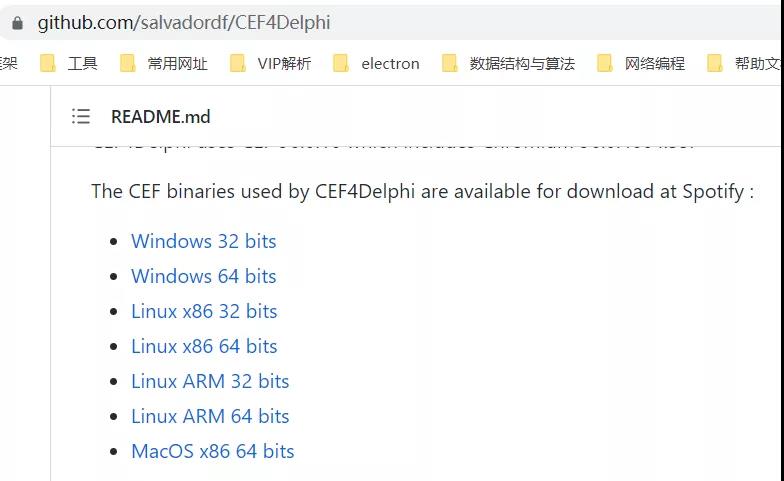This screenshot has height=481, width=784.
Task: Open MacOS x86 64 bits link
Action: click(x=212, y=452)
